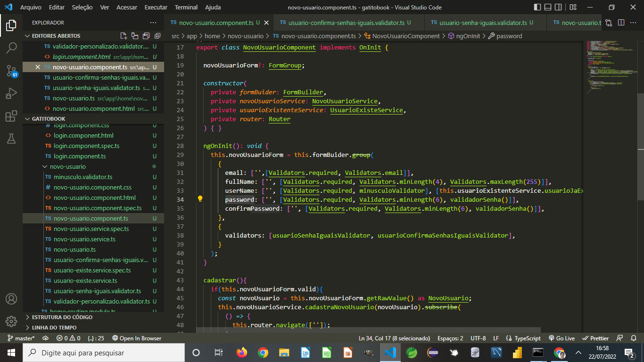Synchronize changes cloud icon in status bar

(x=46, y=338)
